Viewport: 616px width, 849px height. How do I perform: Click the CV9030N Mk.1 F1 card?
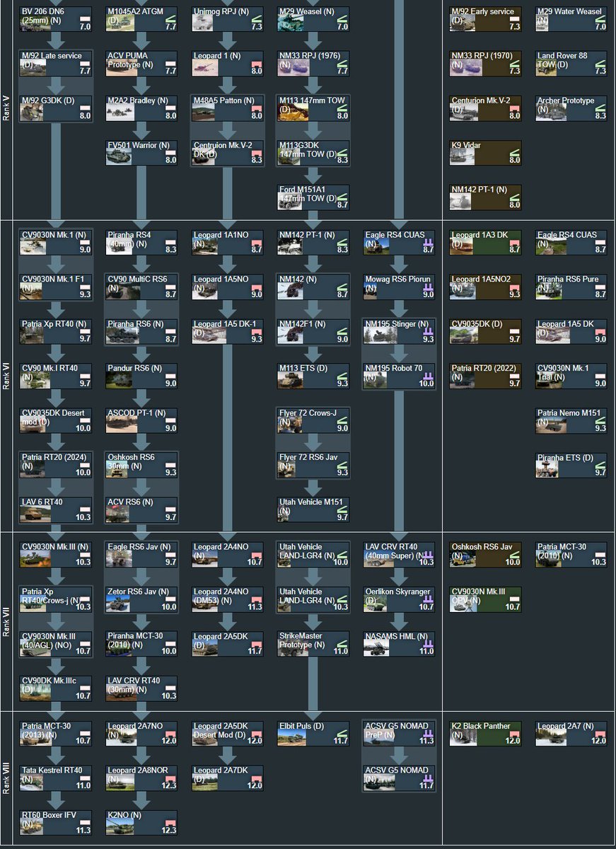pyautogui.click(x=56, y=286)
